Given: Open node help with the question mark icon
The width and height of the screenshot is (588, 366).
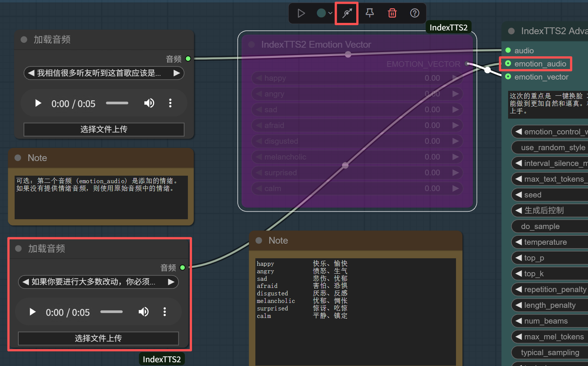Looking at the screenshot, I should point(414,14).
